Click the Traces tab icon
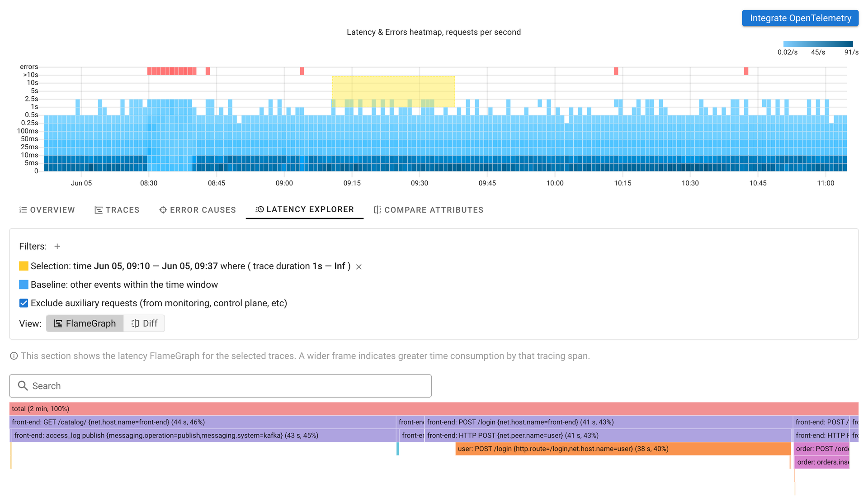Image resolution: width=868 pixels, height=503 pixels. (98, 210)
